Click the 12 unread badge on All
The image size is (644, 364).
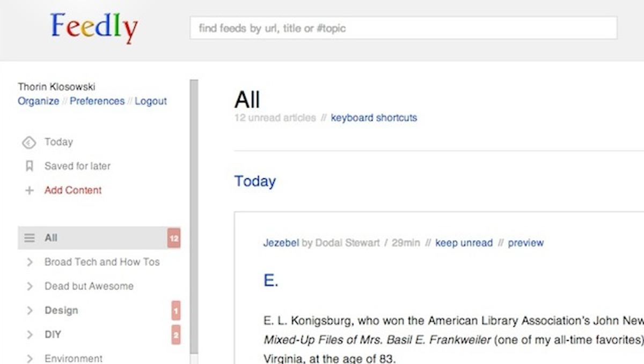174,238
